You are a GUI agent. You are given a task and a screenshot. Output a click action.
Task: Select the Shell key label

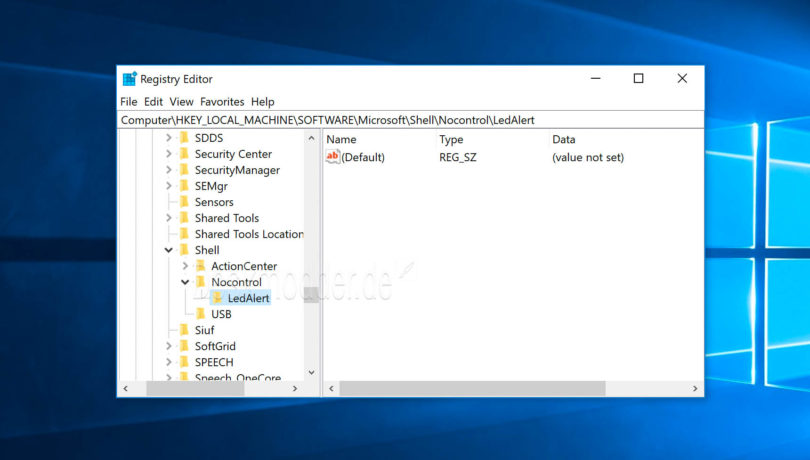207,250
